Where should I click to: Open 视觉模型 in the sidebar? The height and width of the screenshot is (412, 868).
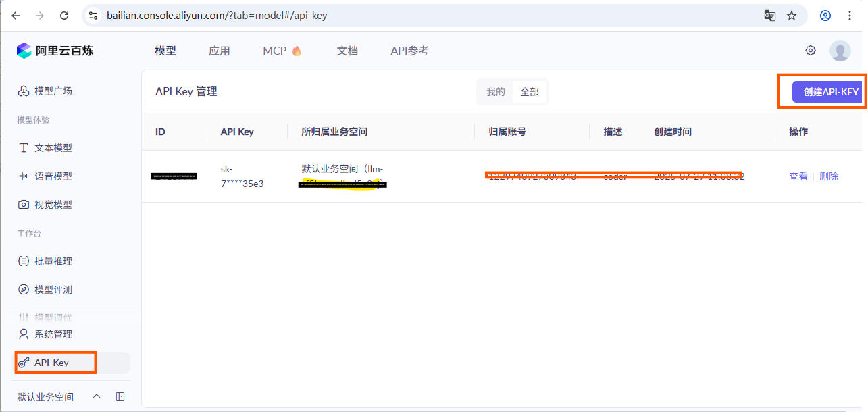pos(53,205)
